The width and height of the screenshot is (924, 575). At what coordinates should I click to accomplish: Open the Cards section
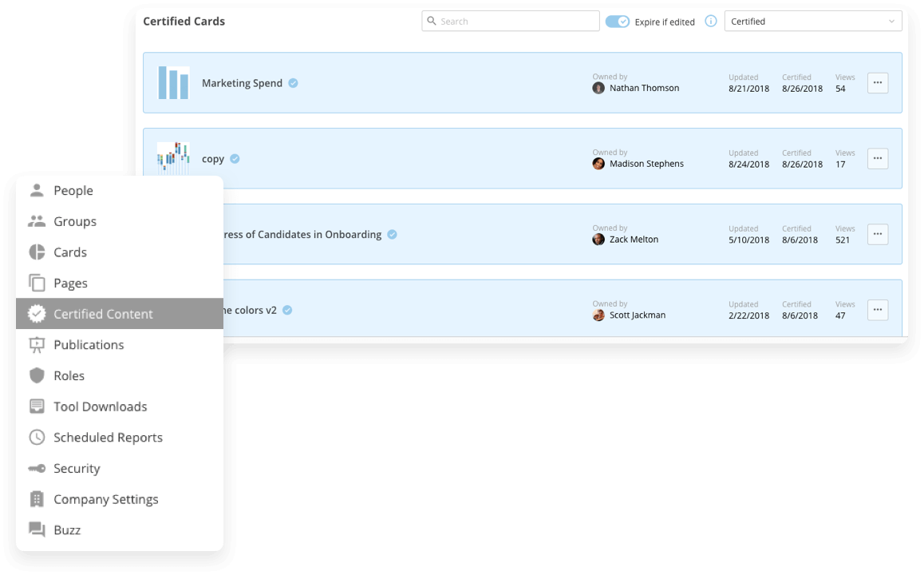click(37, 252)
